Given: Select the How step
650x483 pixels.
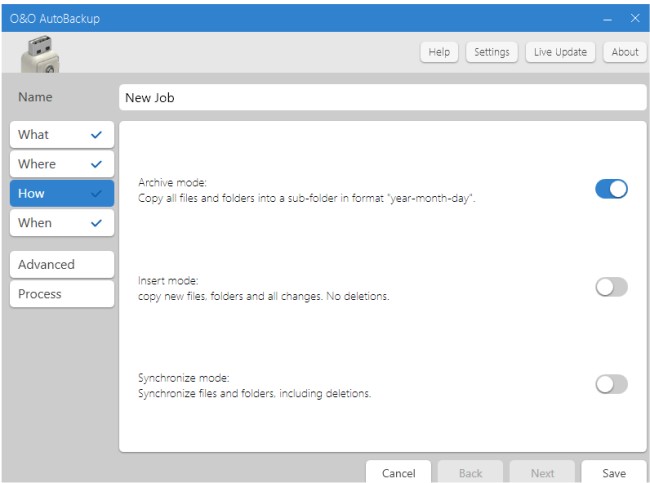Looking at the screenshot, I should tap(62, 194).
